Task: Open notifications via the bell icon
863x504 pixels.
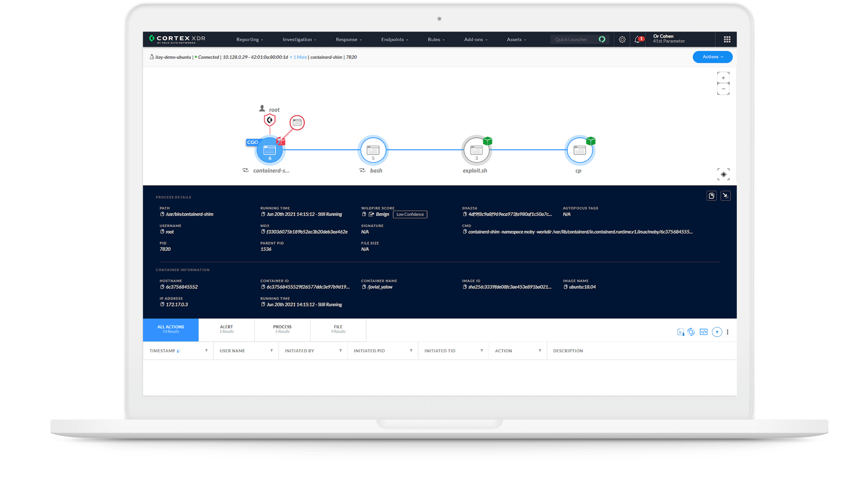Action: (638, 39)
